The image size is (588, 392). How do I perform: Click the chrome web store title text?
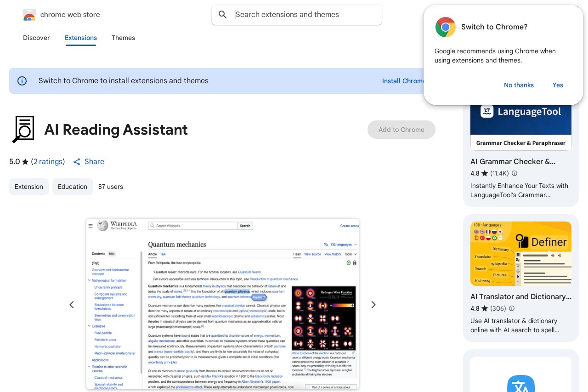70,15
